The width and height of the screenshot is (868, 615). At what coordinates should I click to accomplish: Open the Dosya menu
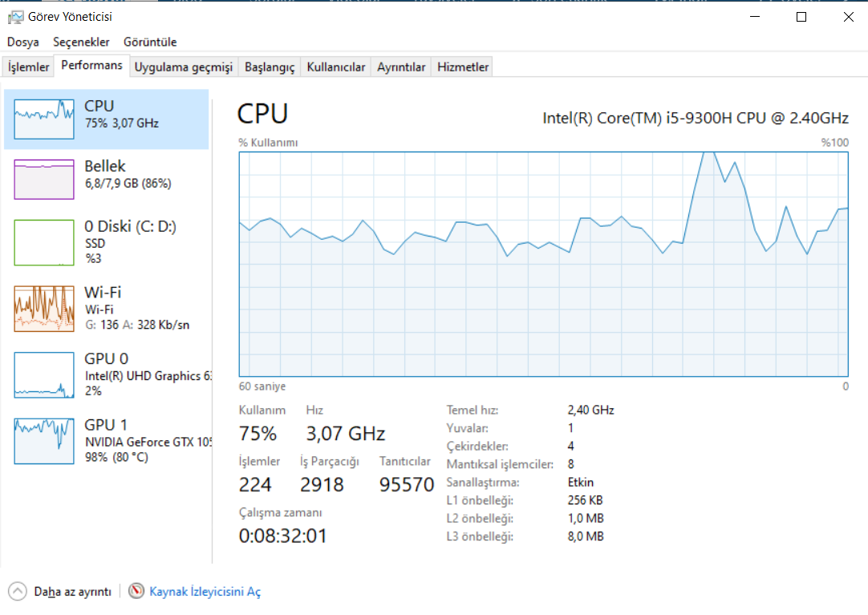[x=23, y=42]
